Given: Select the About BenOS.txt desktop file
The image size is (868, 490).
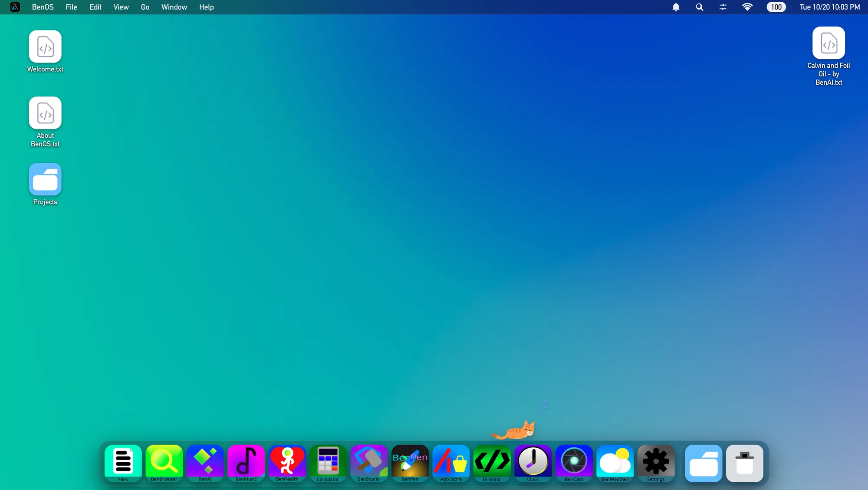Looking at the screenshot, I should point(45,122).
